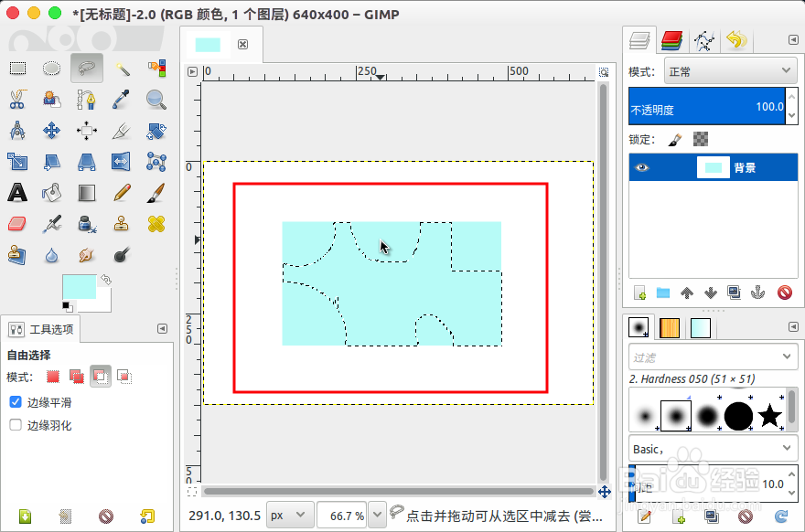Toggle lock pixels brush icon
The width and height of the screenshot is (805, 532).
pos(675,140)
